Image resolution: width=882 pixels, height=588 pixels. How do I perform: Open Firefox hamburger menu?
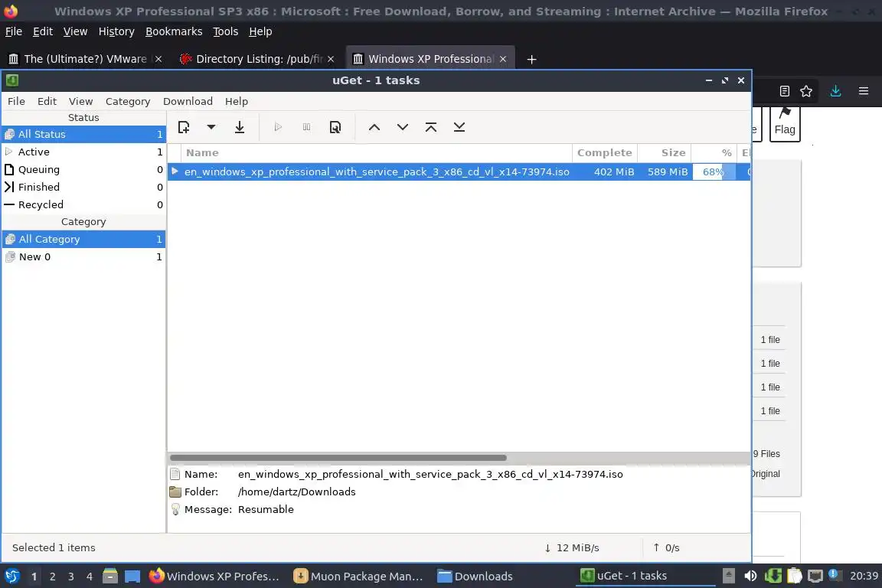[864, 91]
